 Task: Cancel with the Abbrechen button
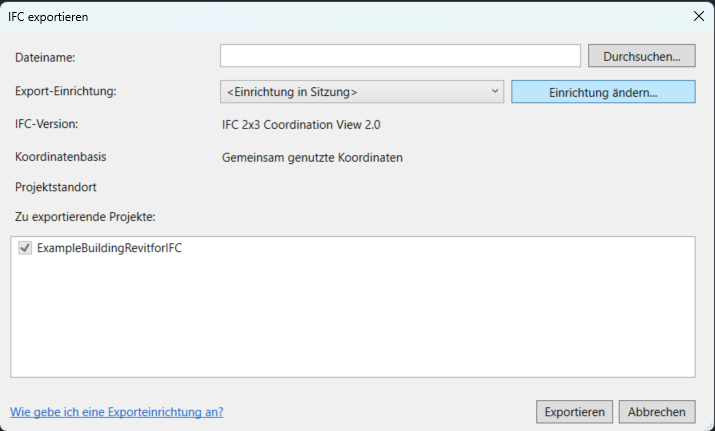657,411
